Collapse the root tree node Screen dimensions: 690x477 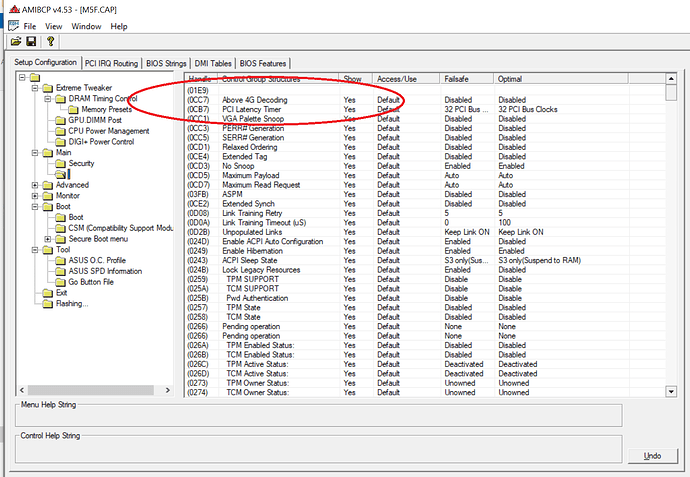22,77
